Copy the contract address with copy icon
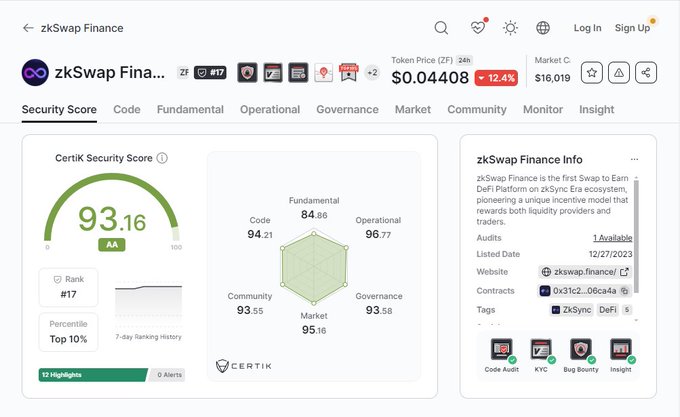 coord(624,291)
